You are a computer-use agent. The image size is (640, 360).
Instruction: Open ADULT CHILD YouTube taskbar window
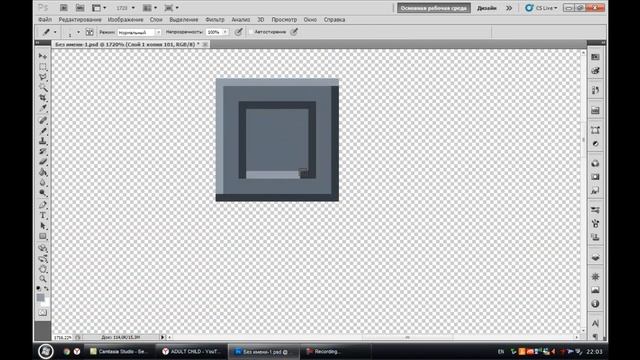click(x=192, y=351)
